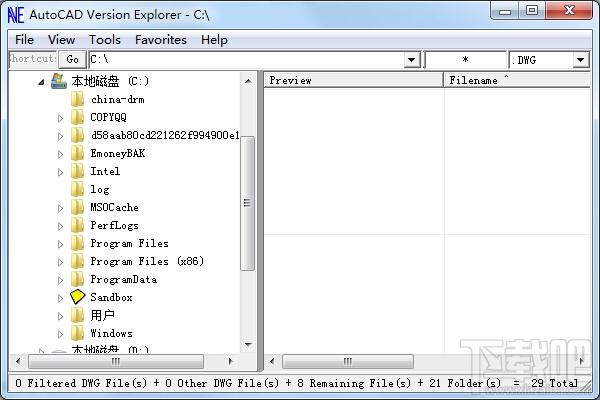
Task: Click the folder tree scroll left arrow
Action: pyautogui.click(x=18, y=361)
